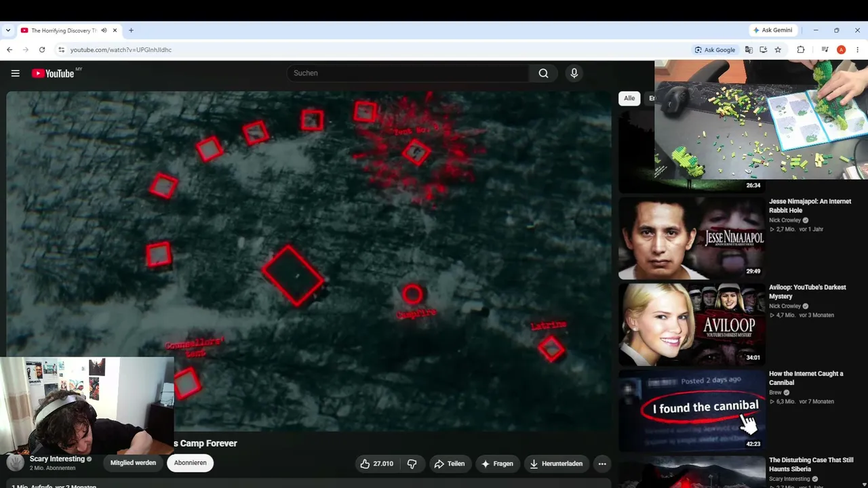This screenshot has width=868, height=488.
Task: Open Aviloop: YouTube's Darkest Mystery title
Action: click(x=808, y=291)
